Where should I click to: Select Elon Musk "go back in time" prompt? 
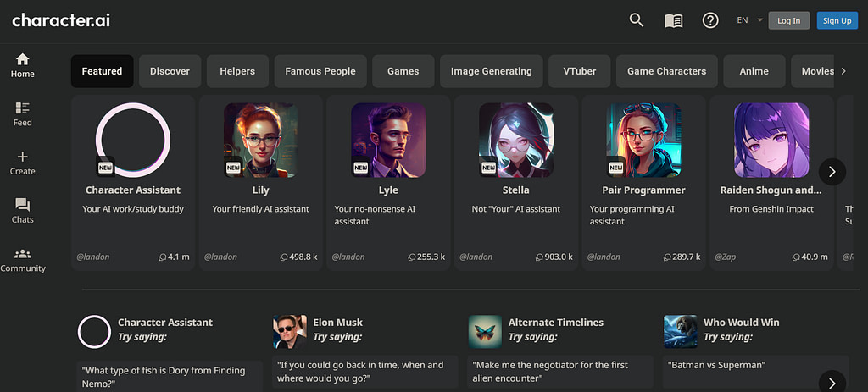(364, 372)
